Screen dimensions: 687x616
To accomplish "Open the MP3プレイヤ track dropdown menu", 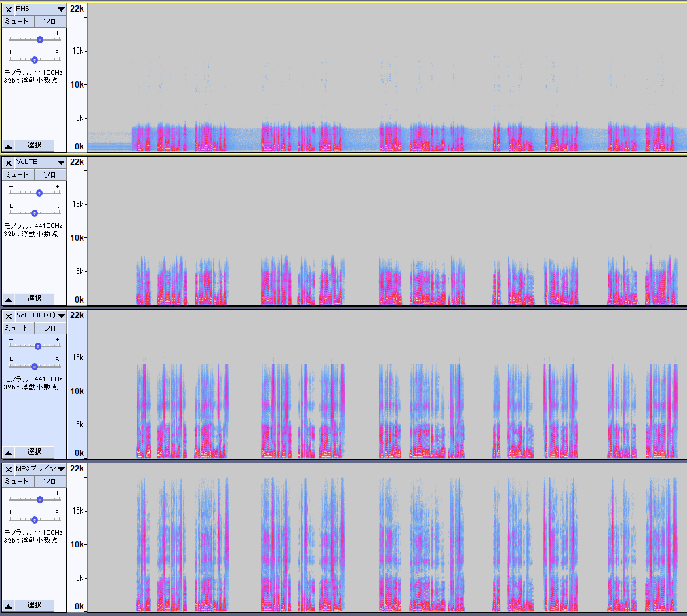I will point(61,469).
